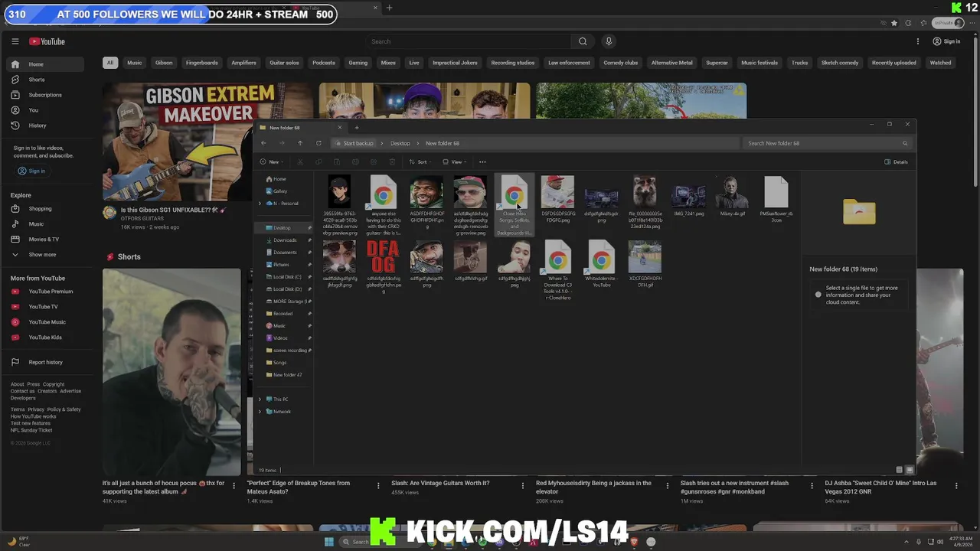Click the Up arrow in File Explorer
This screenshot has width=980, height=551.
[x=300, y=143]
